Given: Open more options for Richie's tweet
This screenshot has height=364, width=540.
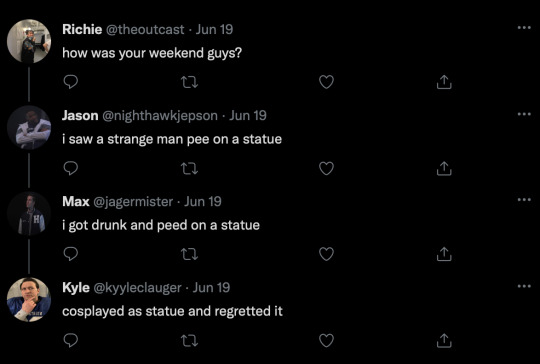Looking at the screenshot, I should (524, 28).
